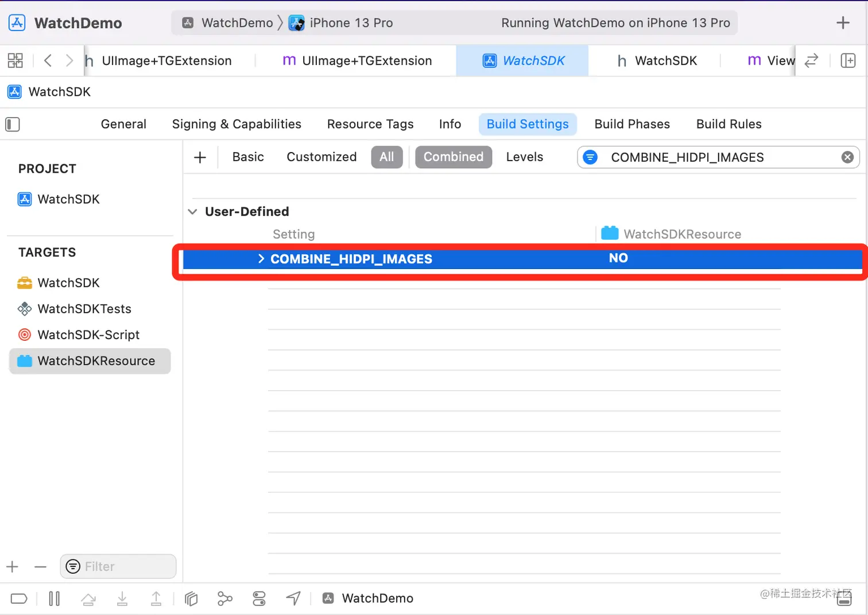Choose the iPhone 13 Pro destination
The height and width of the screenshot is (615, 868).
341,23
